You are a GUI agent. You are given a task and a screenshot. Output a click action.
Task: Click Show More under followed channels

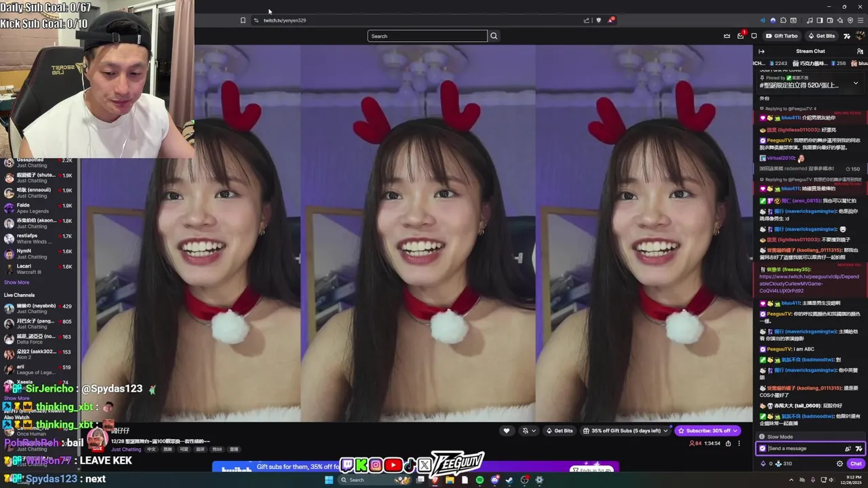pyautogui.click(x=16, y=282)
